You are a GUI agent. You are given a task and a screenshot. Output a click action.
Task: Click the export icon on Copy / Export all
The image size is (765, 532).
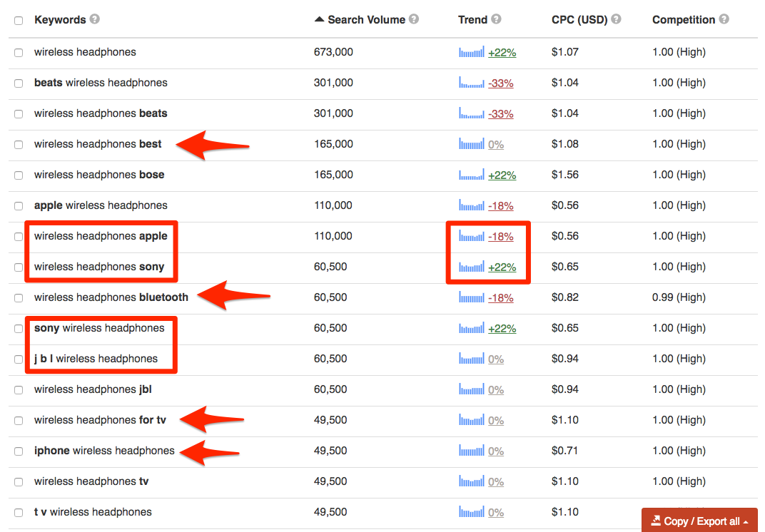(657, 520)
